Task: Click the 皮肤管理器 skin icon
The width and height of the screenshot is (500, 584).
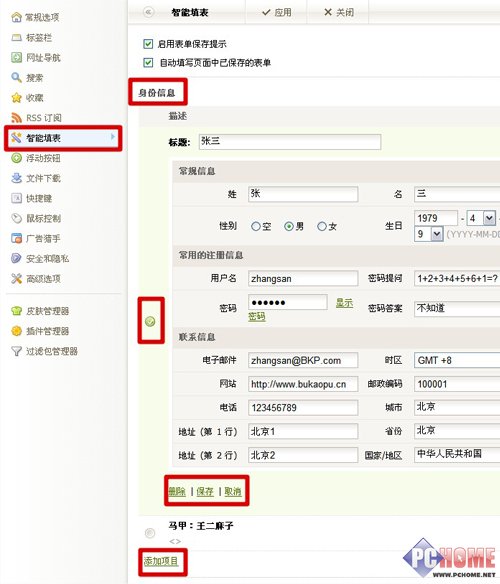Action: click(16, 311)
